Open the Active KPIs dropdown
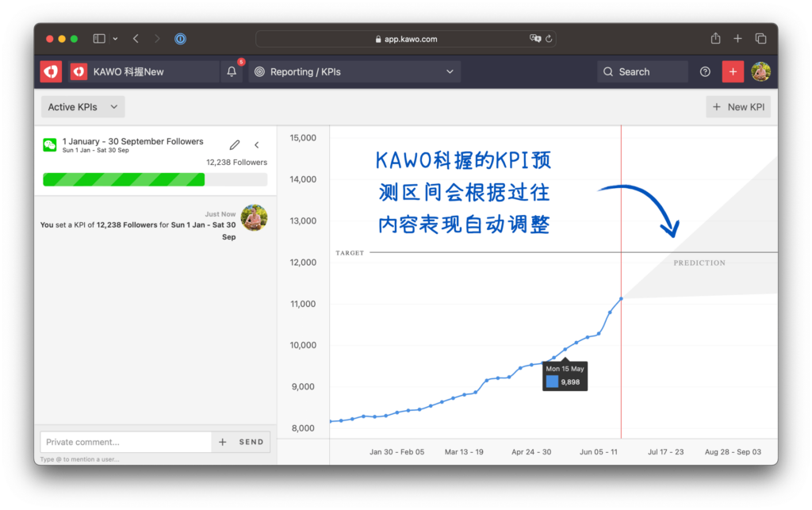This screenshot has width=812, height=510. 82,107
